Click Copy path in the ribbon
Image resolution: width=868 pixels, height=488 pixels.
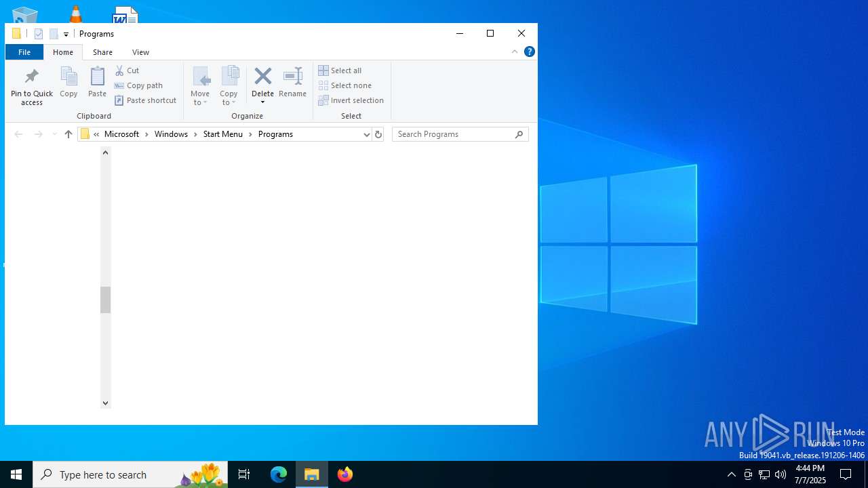click(138, 85)
